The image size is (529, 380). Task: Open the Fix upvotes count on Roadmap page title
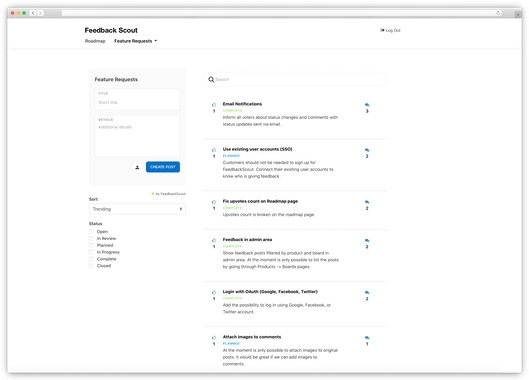click(x=260, y=201)
